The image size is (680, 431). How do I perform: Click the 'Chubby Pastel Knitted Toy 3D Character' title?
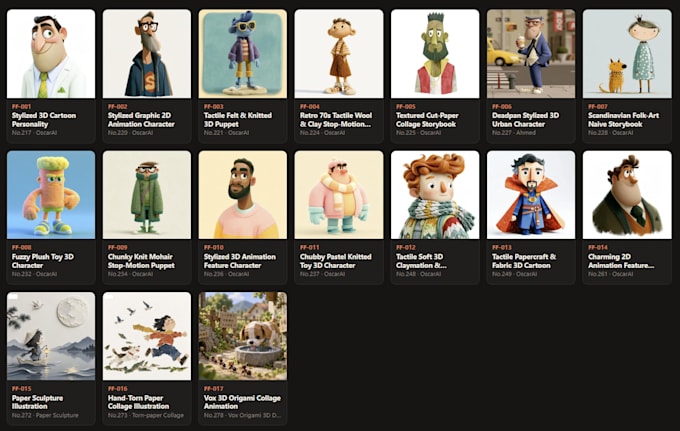tap(335, 261)
